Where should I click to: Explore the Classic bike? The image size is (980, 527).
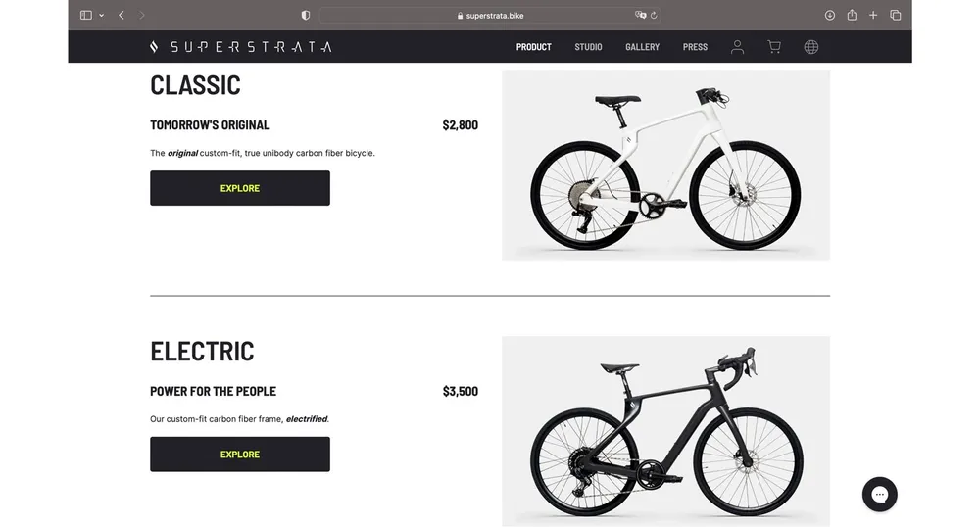(x=240, y=188)
